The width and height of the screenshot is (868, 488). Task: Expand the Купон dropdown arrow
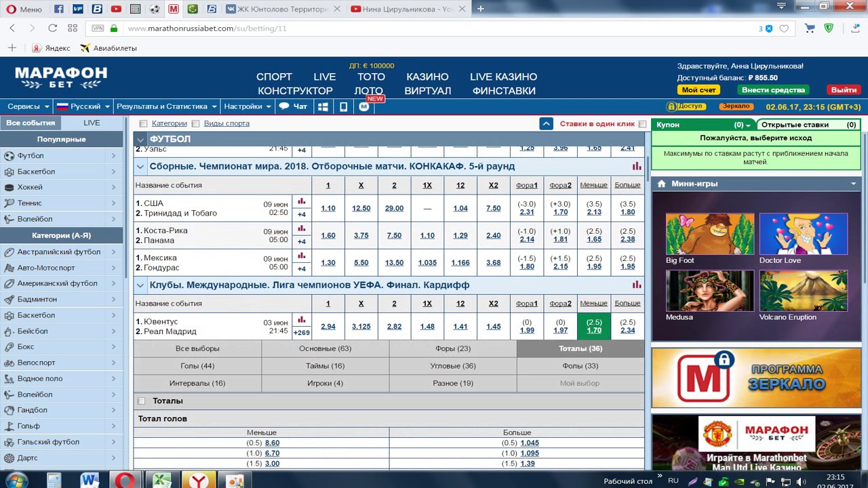tap(748, 125)
